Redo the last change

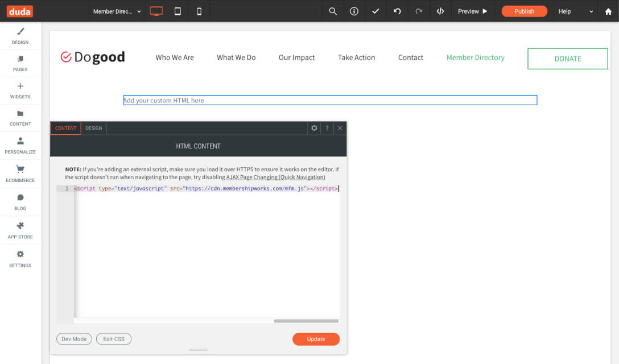tap(419, 11)
